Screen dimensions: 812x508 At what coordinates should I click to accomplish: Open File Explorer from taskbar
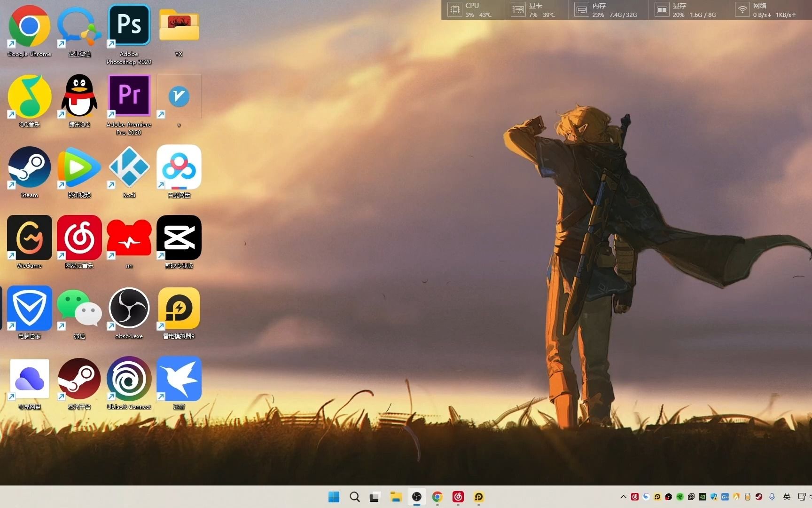[x=396, y=497]
